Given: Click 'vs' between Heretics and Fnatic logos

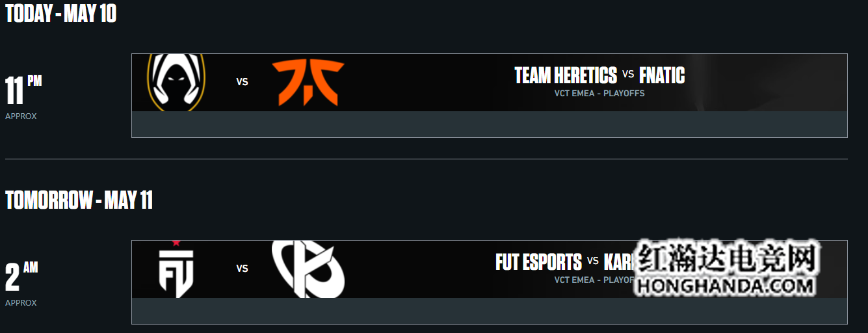Looking at the screenshot, I should (243, 82).
